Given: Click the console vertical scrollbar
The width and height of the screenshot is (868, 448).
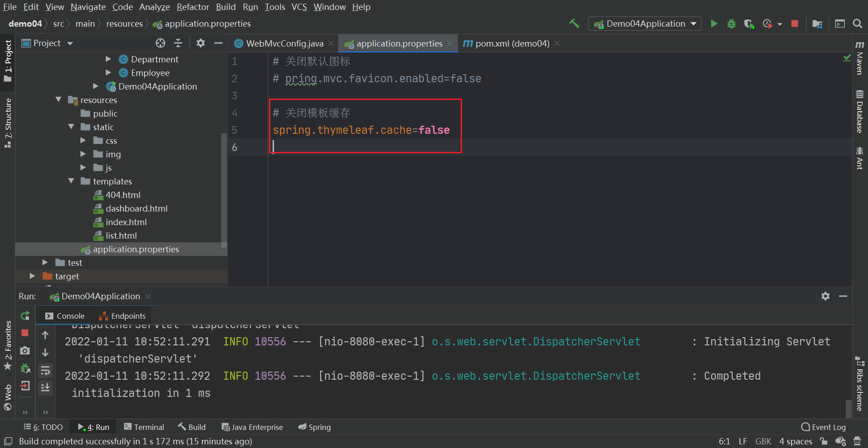Looking at the screenshot, I should click(x=849, y=409).
